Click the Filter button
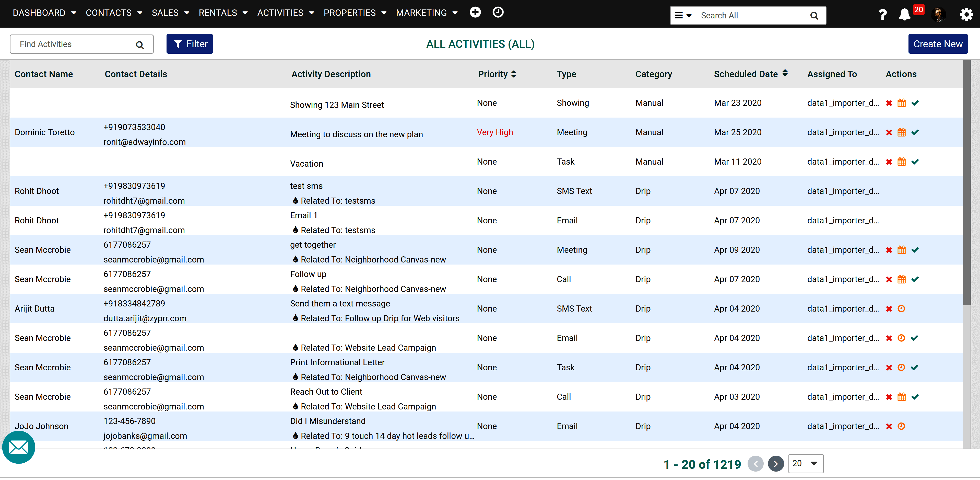Image resolution: width=980 pixels, height=480 pixels. point(190,44)
